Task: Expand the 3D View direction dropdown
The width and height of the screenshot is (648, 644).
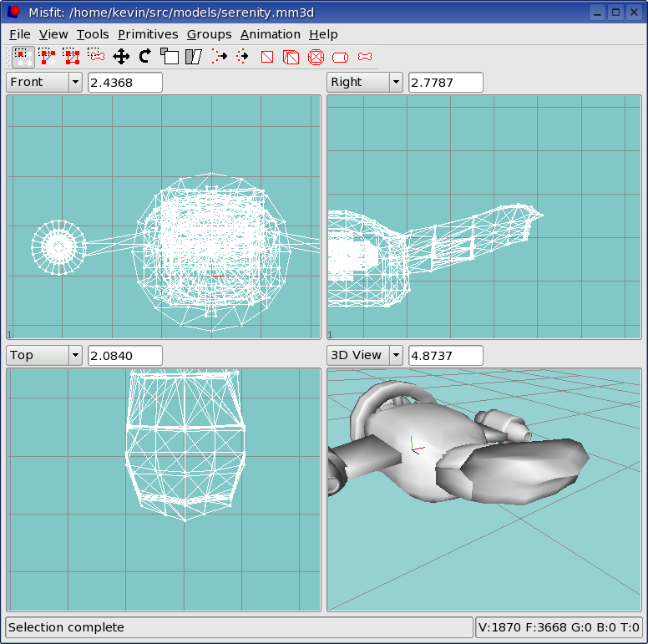Action: coord(396,355)
